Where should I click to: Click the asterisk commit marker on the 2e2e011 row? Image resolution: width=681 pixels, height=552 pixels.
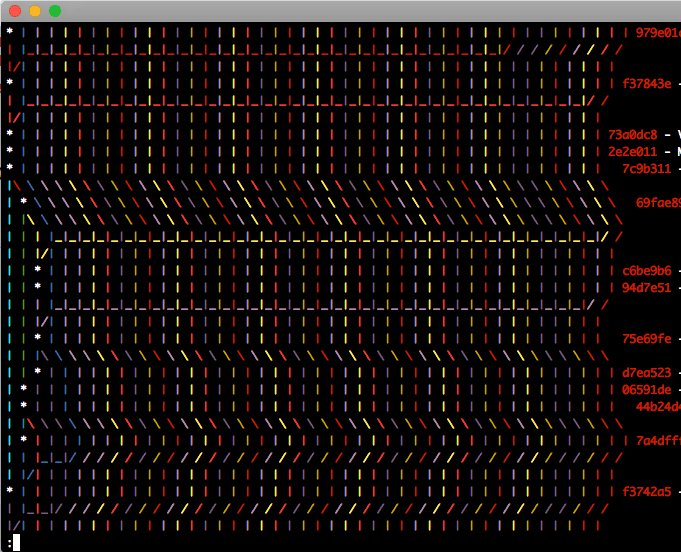point(10,150)
